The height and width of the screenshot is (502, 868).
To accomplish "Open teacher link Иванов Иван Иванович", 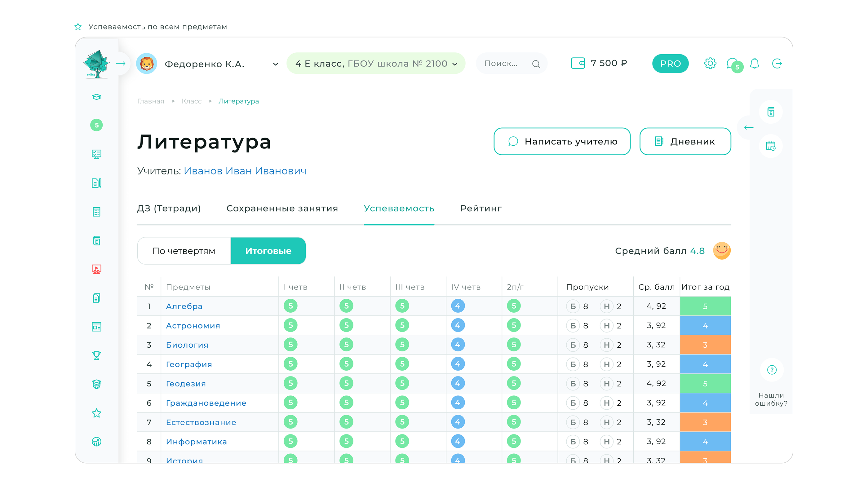I will pos(245,171).
